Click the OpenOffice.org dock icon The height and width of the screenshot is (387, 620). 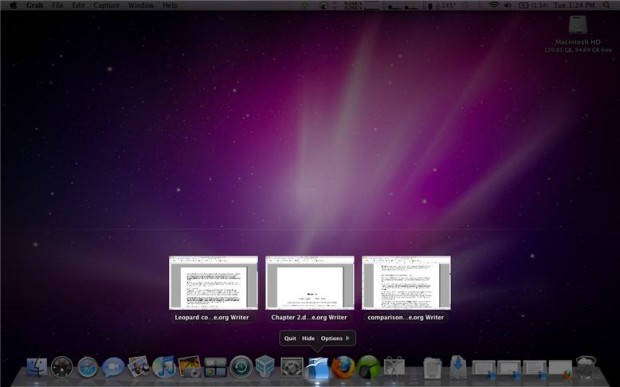click(318, 367)
